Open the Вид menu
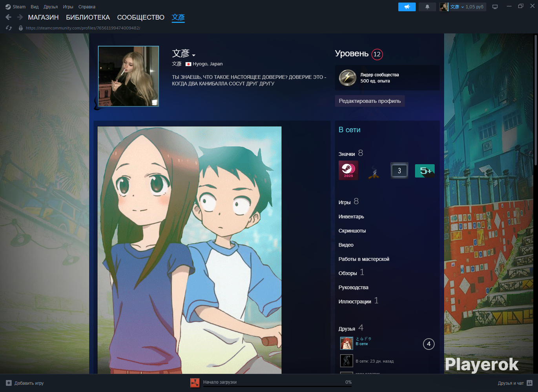538x392 pixels. pos(35,7)
